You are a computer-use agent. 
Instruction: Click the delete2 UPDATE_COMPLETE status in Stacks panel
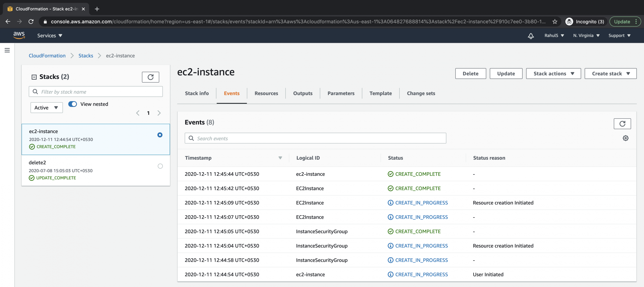52,178
